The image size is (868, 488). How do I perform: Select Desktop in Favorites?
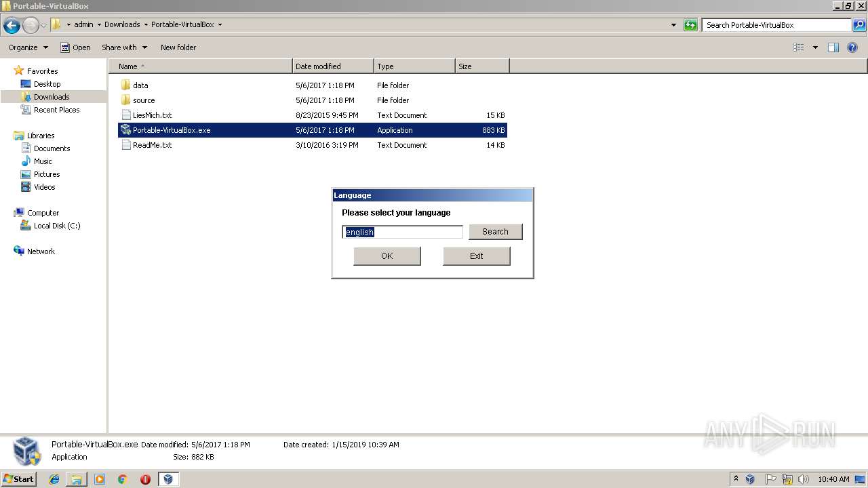(x=47, y=84)
